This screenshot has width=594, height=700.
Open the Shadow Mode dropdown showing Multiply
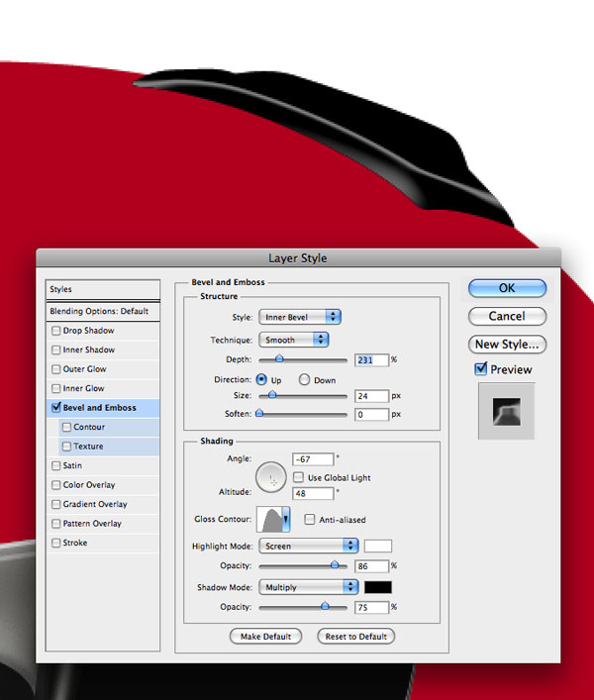pyautogui.click(x=308, y=587)
